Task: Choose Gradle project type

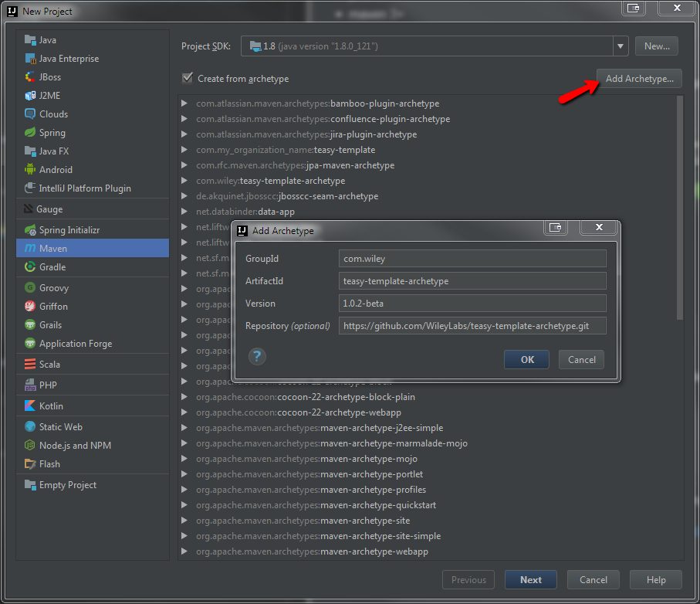Action: pyautogui.click(x=93, y=267)
